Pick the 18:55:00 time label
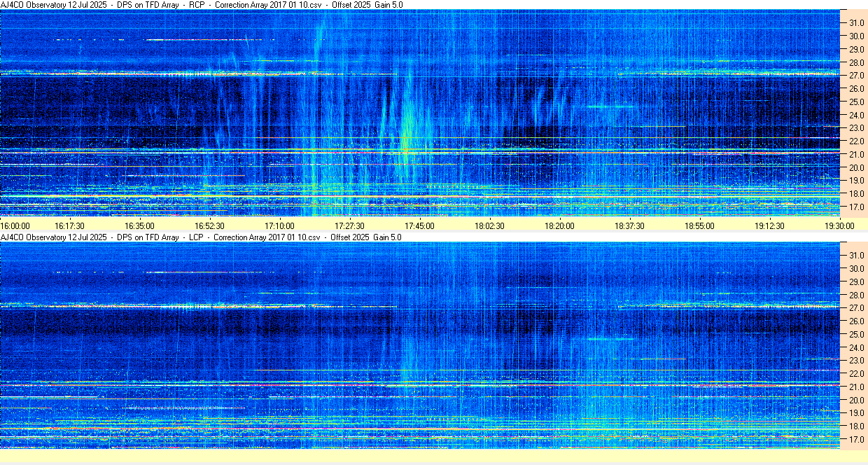Image resolution: width=868 pixels, height=465 pixels. [x=699, y=225]
